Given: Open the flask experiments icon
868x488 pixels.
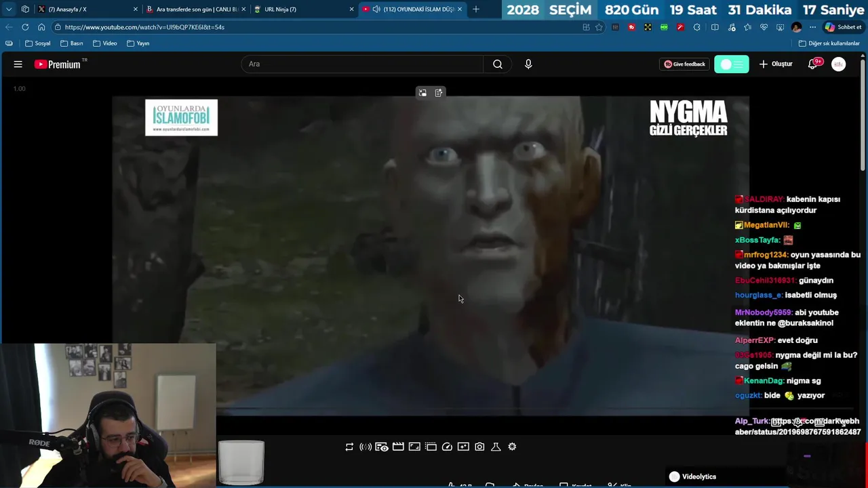Looking at the screenshot, I should pyautogui.click(x=496, y=447).
